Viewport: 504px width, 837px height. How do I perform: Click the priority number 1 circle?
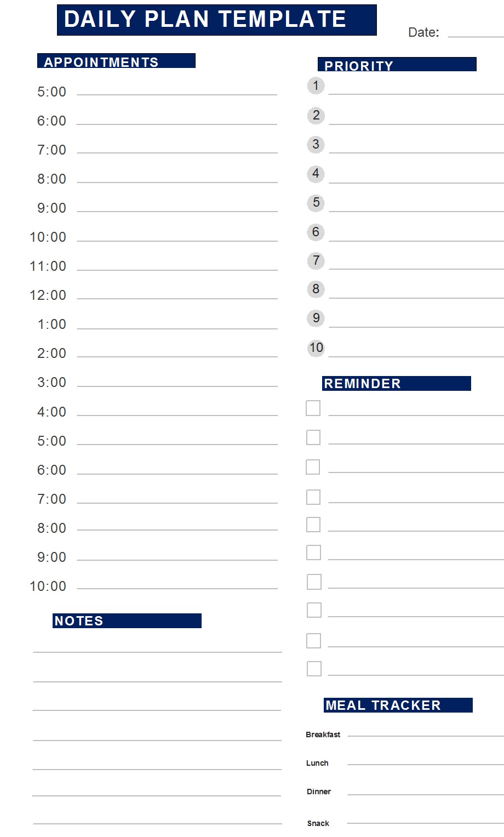pyautogui.click(x=316, y=86)
